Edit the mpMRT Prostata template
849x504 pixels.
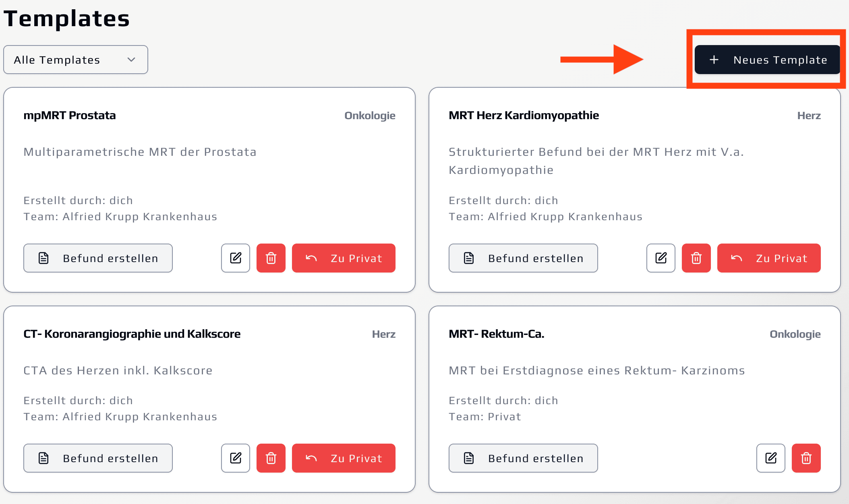coord(236,258)
